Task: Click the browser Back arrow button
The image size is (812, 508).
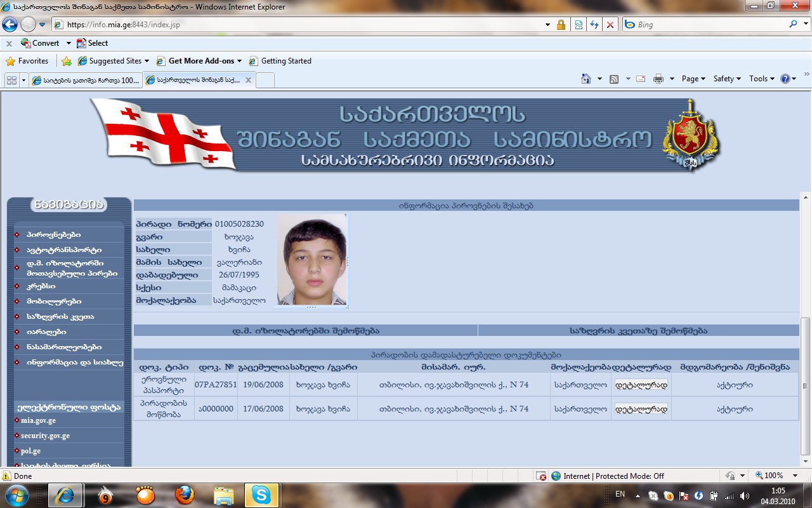Action: pyautogui.click(x=10, y=25)
